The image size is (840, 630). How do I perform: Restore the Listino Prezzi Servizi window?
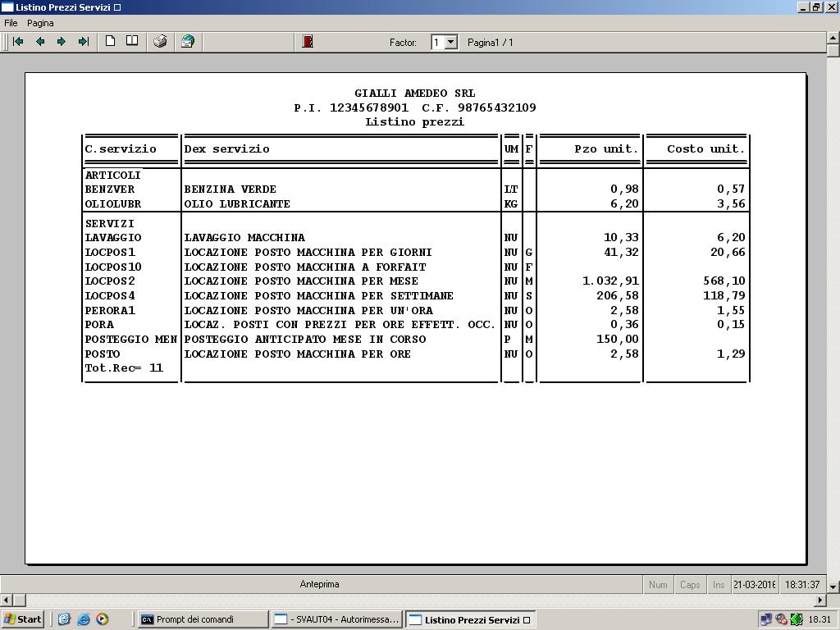pos(816,7)
